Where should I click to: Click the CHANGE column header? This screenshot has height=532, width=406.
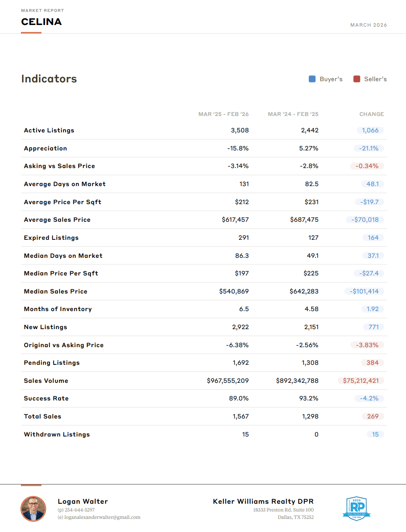(372, 114)
